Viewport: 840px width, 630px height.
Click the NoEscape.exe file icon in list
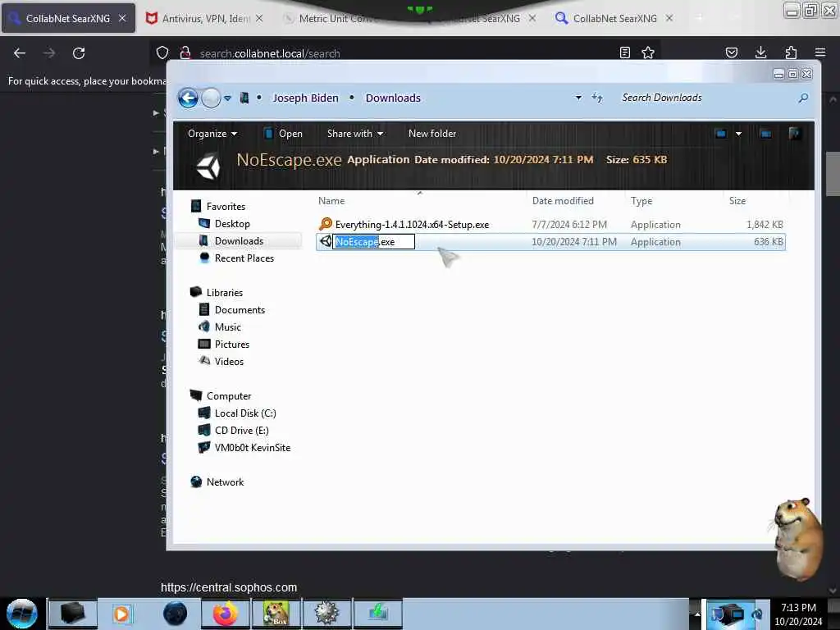(325, 242)
